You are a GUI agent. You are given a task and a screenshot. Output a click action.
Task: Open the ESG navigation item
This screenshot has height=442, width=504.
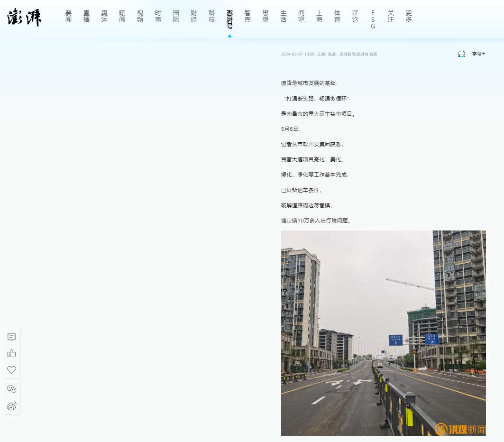pyautogui.click(x=373, y=19)
